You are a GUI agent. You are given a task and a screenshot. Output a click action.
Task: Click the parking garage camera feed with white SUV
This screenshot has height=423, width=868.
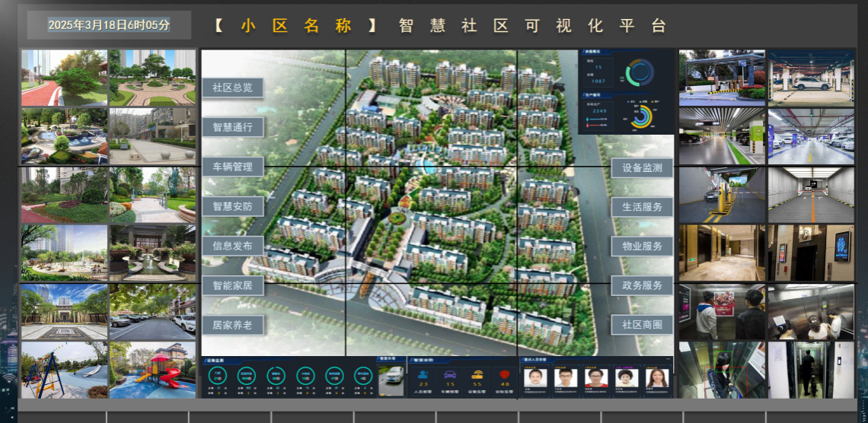tap(811, 78)
